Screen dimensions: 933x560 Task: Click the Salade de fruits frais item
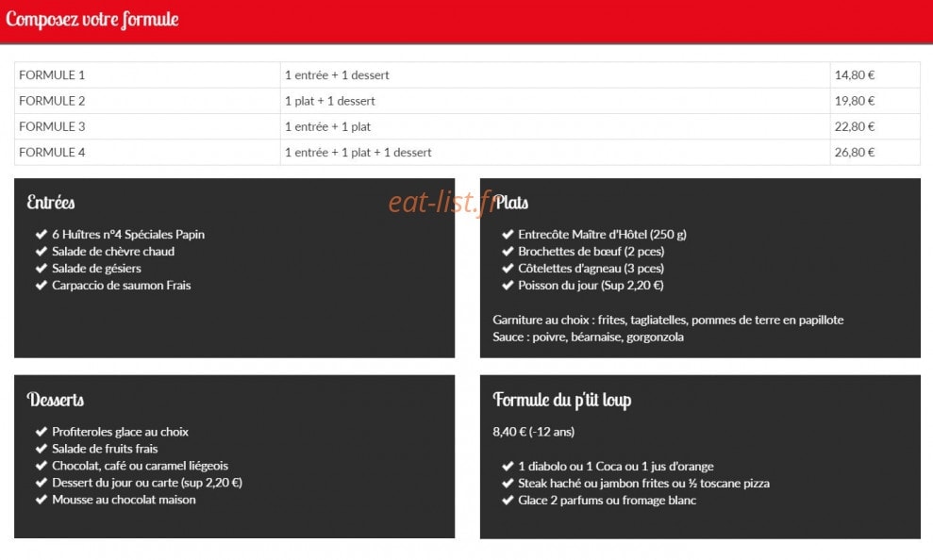point(105,449)
